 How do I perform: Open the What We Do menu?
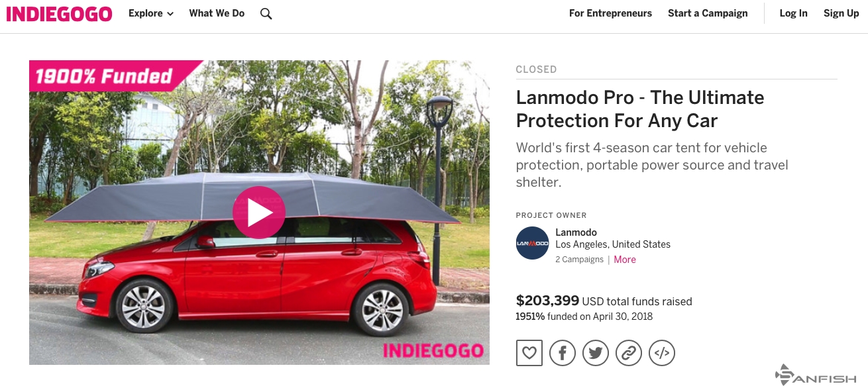click(217, 13)
